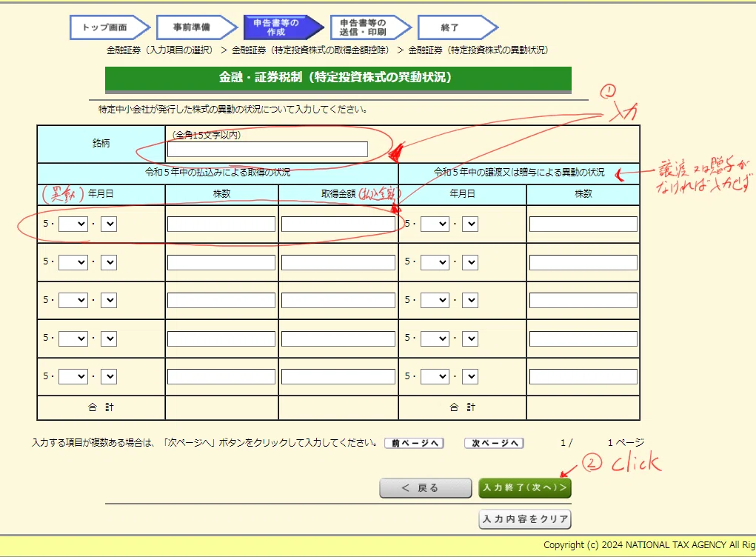The width and height of the screenshot is (756, 557).
Task: Click the 取得金額 column header
Action: [x=338, y=194]
